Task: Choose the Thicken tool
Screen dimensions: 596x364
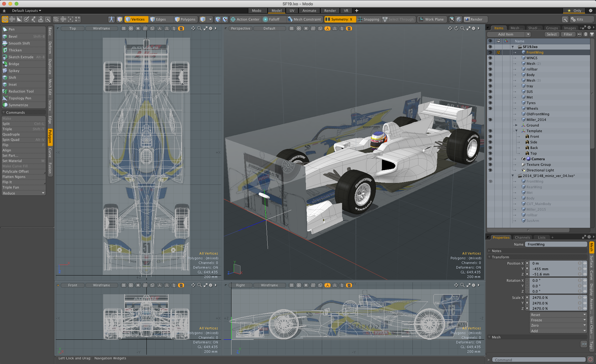Action: pyautogui.click(x=23, y=50)
